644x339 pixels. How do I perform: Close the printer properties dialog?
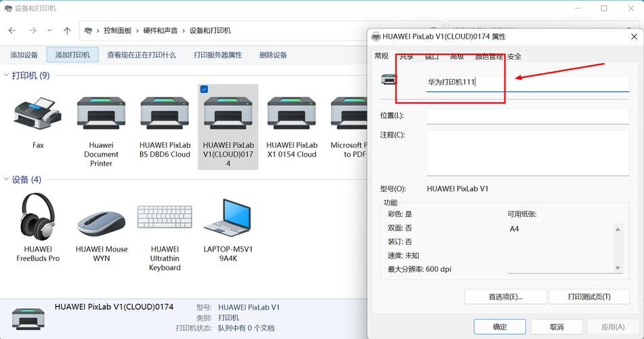[x=634, y=37]
